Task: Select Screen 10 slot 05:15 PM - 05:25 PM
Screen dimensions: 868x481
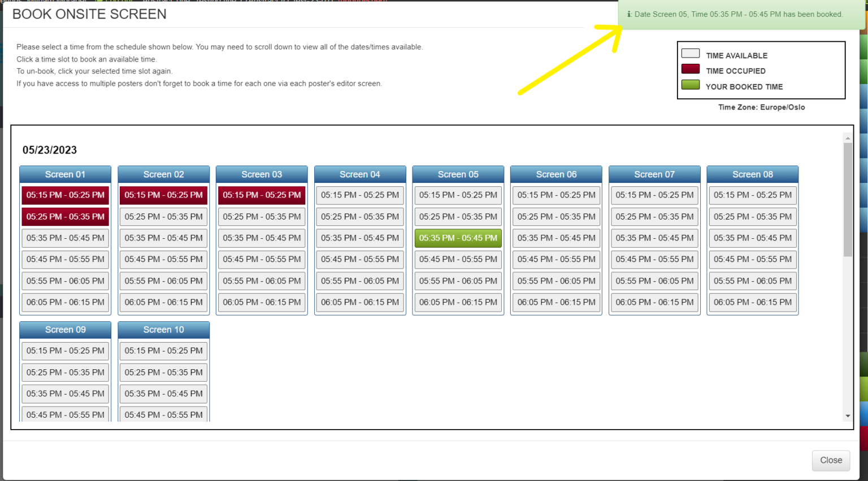Action: point(163,351)
